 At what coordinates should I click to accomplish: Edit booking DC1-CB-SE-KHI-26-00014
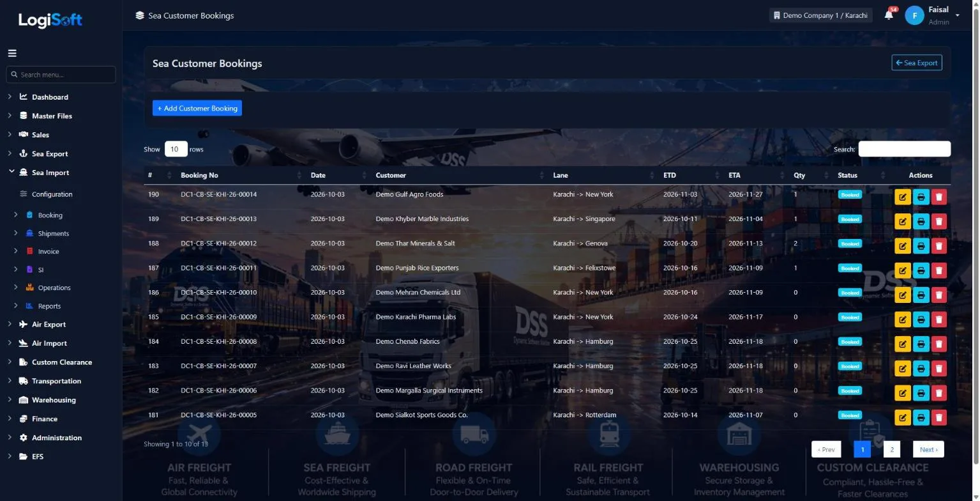902,197
